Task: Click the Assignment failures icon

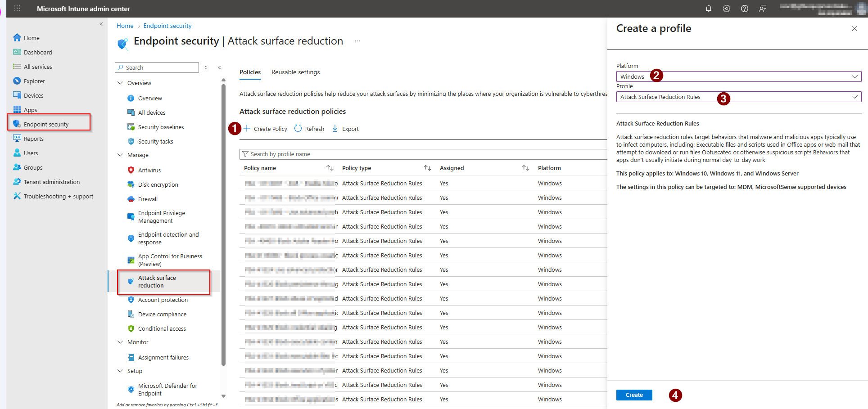Action: pyautogui.click(x=131, y=357)
